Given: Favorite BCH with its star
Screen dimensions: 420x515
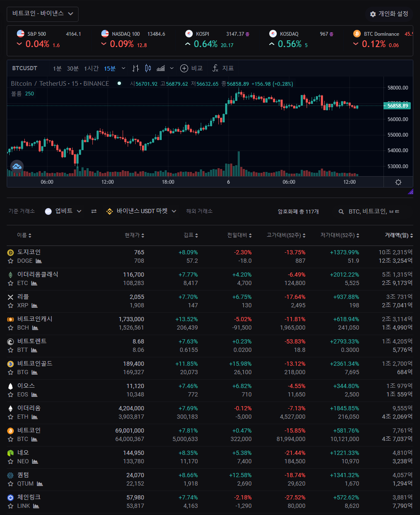Looking at the screenshot, I should [10, 327].
